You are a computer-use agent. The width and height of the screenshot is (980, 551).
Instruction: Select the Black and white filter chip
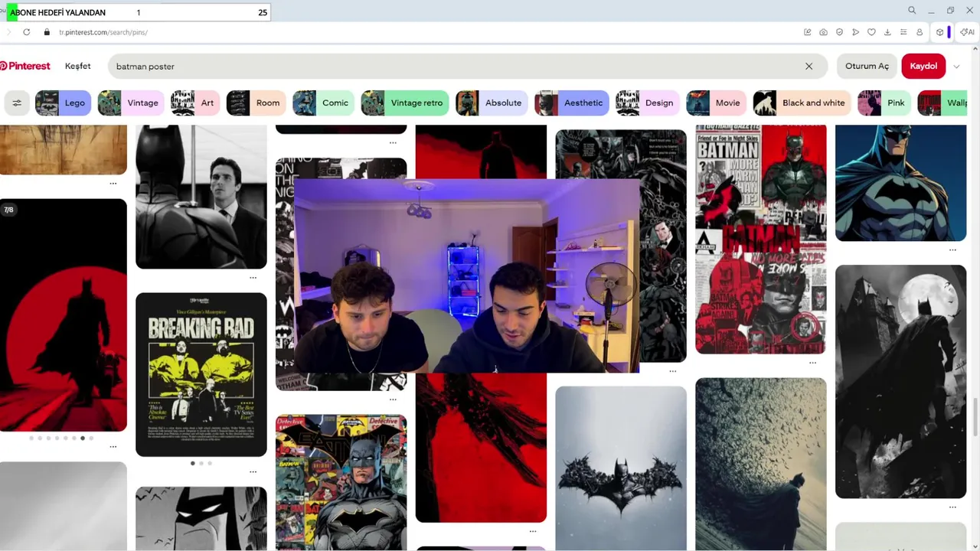(802, 103)
